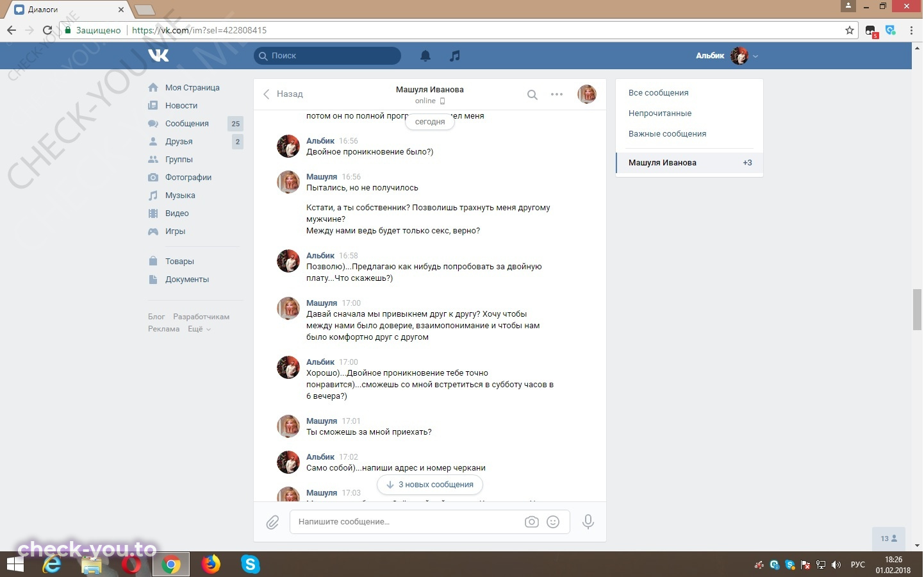This screenshot has width=924, height=577.
Task: Open Игры in left menu
Action: coord(175,231)
